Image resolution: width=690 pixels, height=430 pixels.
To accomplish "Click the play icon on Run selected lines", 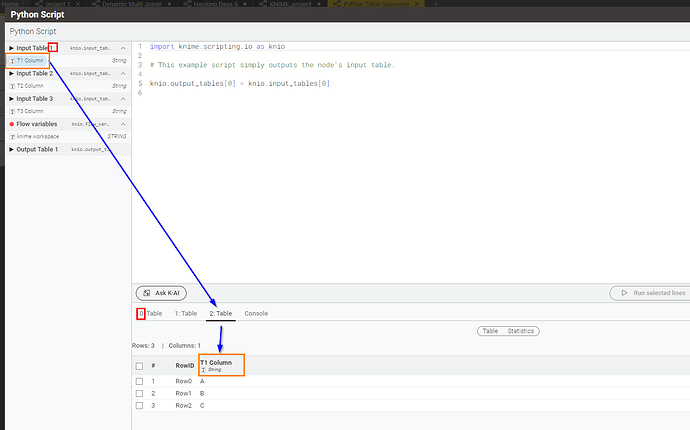I will [x=623, y=293].
